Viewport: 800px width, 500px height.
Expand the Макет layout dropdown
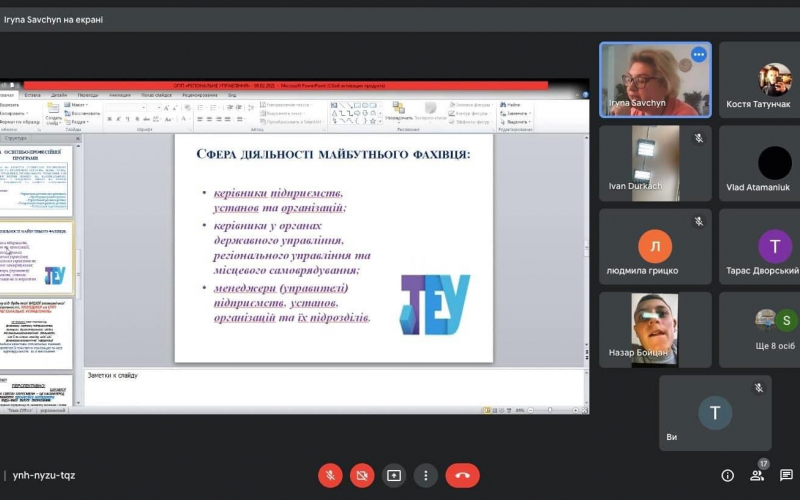pos(76,105)
